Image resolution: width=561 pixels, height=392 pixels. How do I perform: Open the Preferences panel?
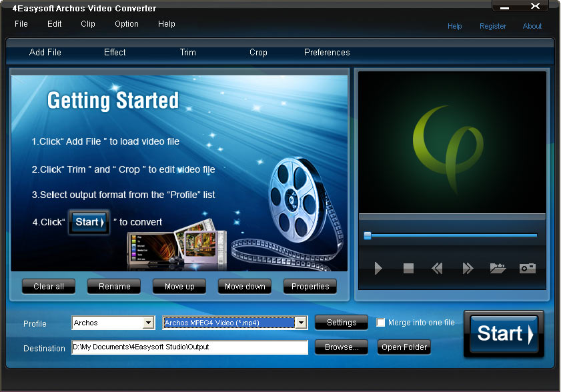point(327,52)
